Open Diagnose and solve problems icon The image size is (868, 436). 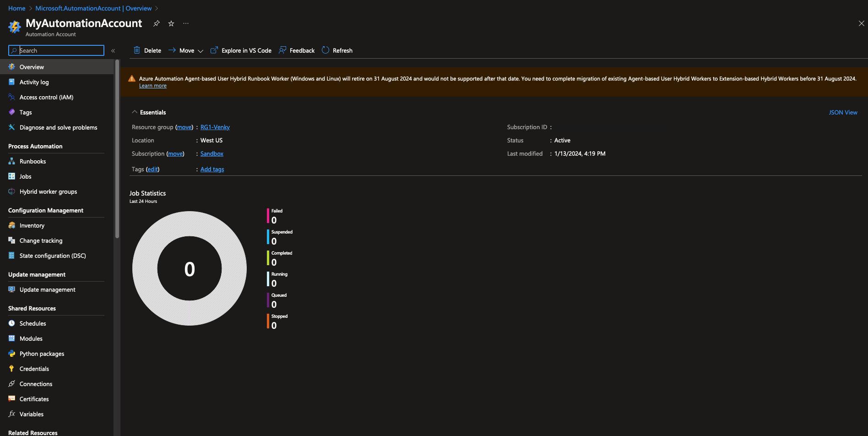point(12,127)
